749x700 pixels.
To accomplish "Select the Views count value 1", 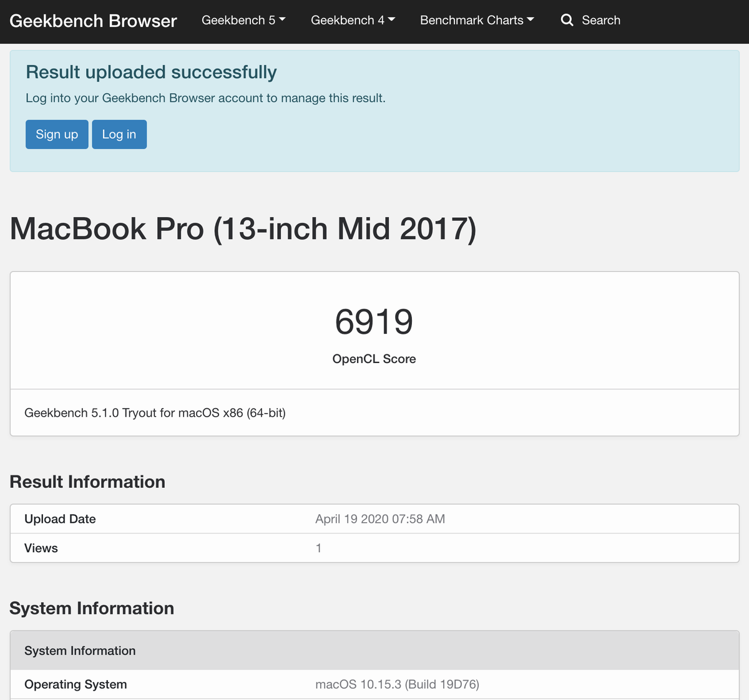I will pyautogui.click(x=318, y=548).
